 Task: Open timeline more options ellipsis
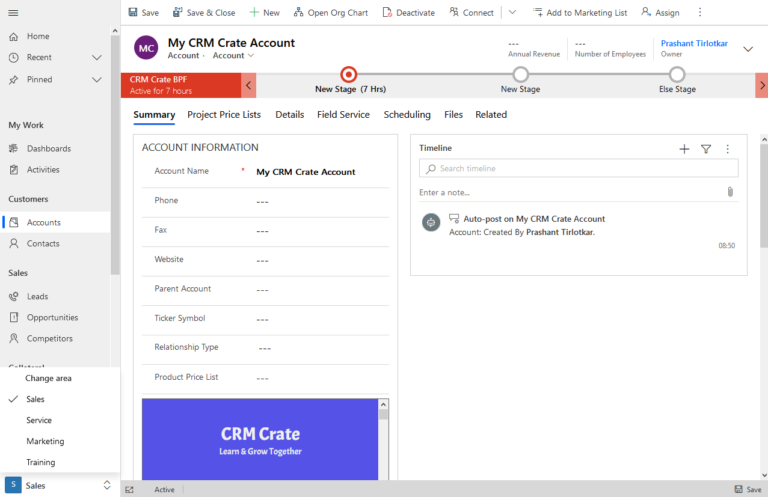click(x=727, y=149)
